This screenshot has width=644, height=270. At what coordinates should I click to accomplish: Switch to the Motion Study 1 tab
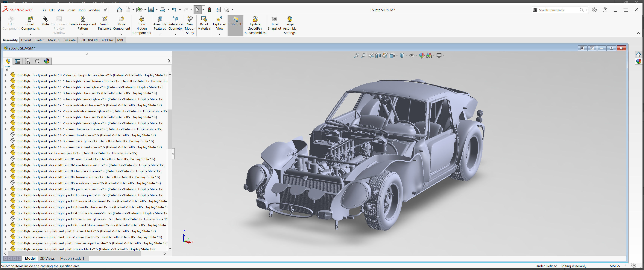coord(72,259)
